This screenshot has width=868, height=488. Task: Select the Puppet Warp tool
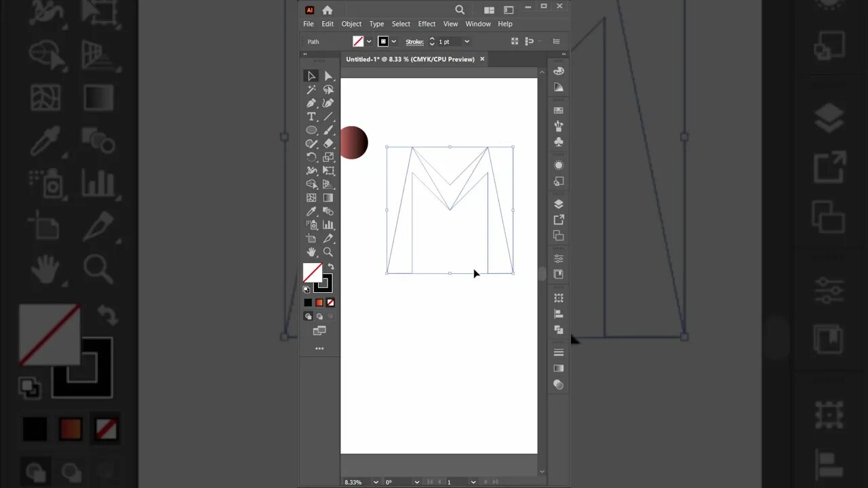click(311, 171)
